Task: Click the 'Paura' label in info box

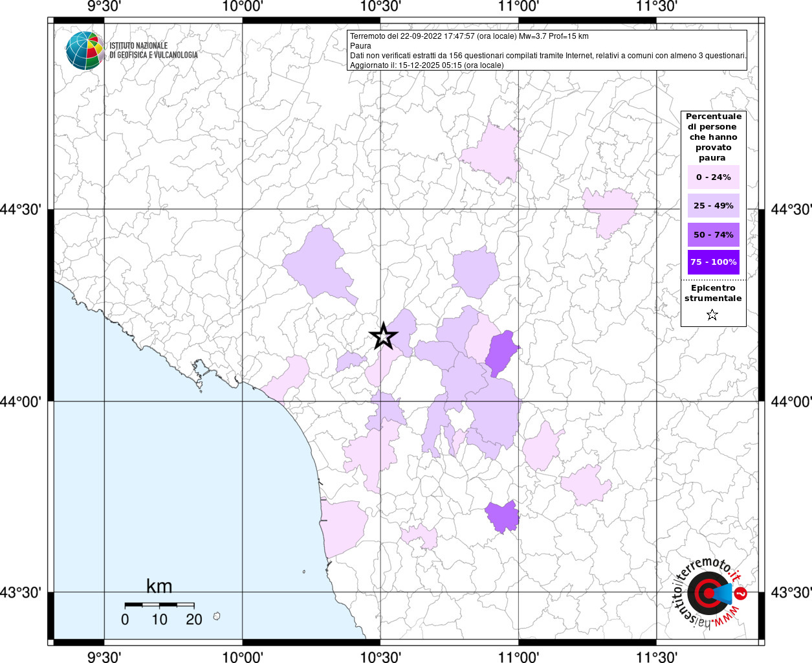Action: click(360, 46)
